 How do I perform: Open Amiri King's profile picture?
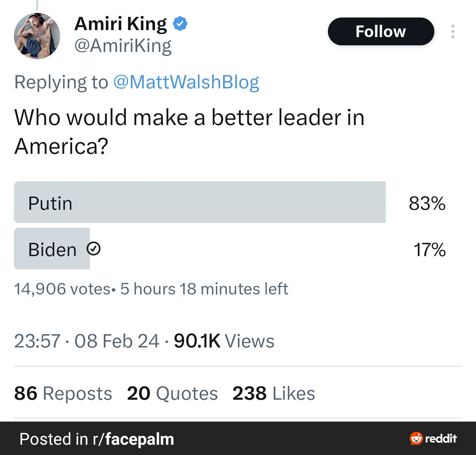tap(37, 36)
